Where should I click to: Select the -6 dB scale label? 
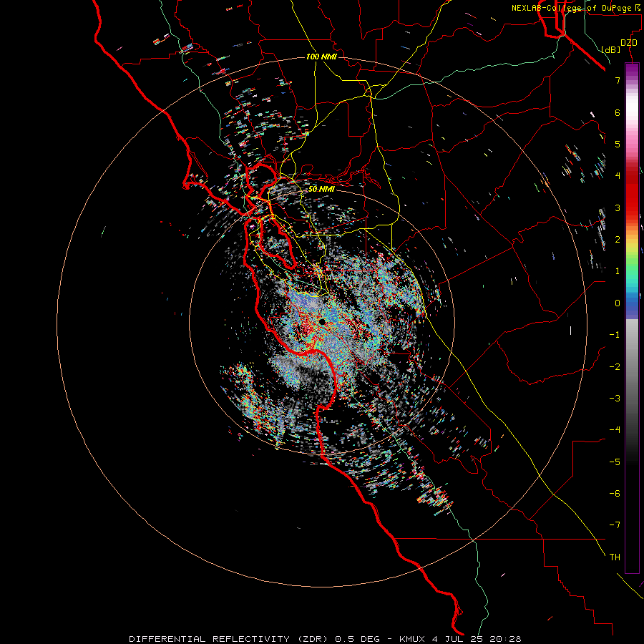pos(615,494)
